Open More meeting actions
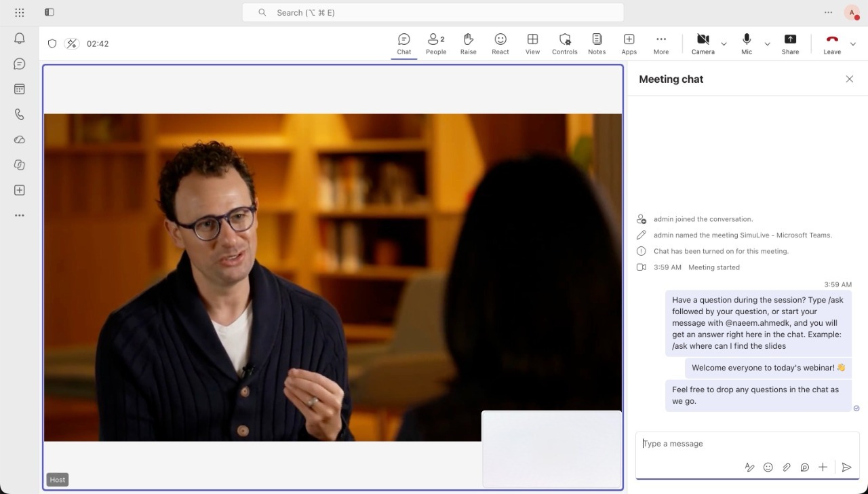 pyautogui.click(x=661, y=43)
